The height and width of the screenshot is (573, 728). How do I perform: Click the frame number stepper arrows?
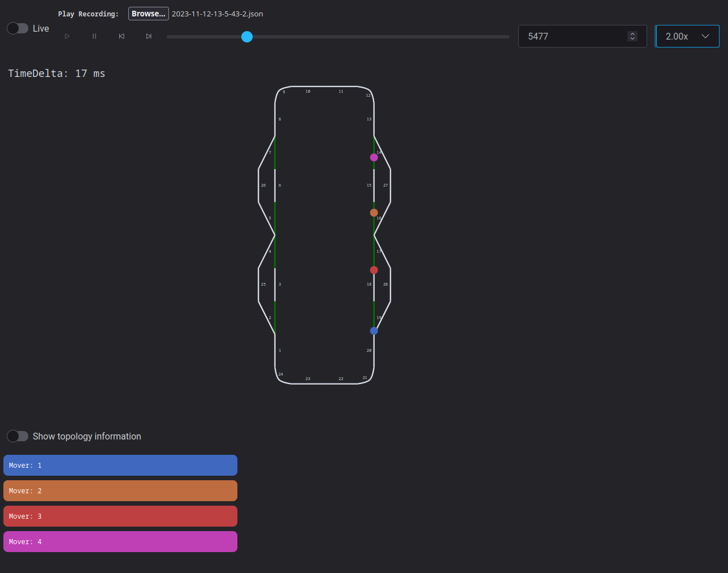pyautogui.click(x=632, y=36)
